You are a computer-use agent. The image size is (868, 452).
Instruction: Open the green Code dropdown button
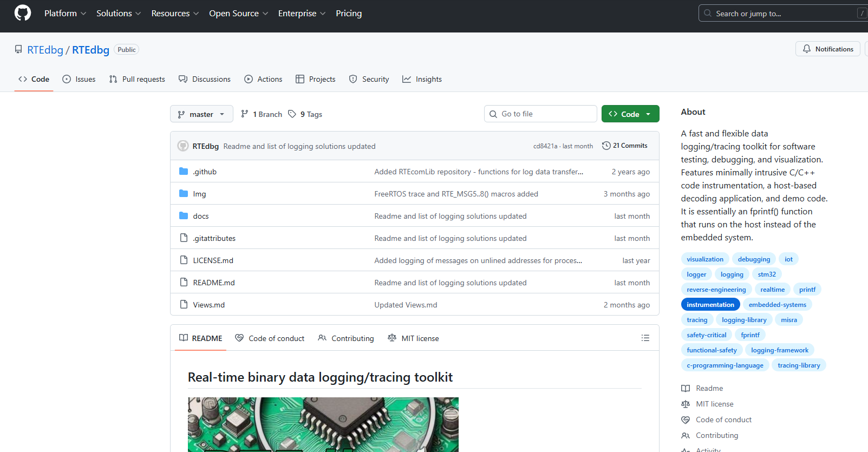click(x=630, y=114)
